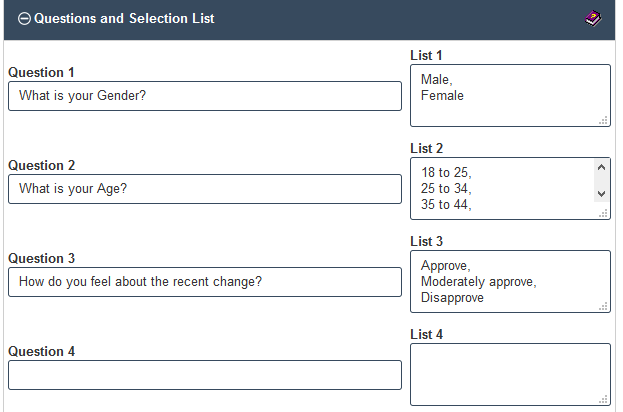Viewport: 623px width, 412px height.
Task: Click the List 2 resize grip handle
Action: (x=604, y=214)
